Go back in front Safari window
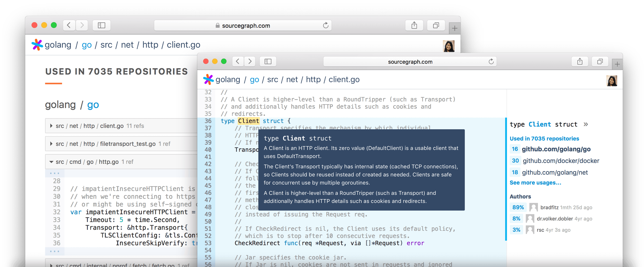This screenshot has width=644, height=267. coord(238,61)
